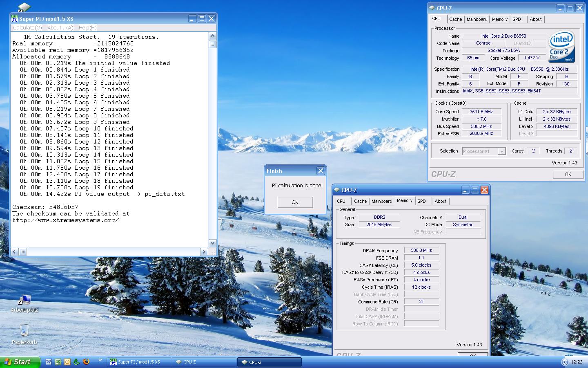Switch to SPD tab in Memory CPU-Z window
588x368 pixels.
click(x=421, y=201)
